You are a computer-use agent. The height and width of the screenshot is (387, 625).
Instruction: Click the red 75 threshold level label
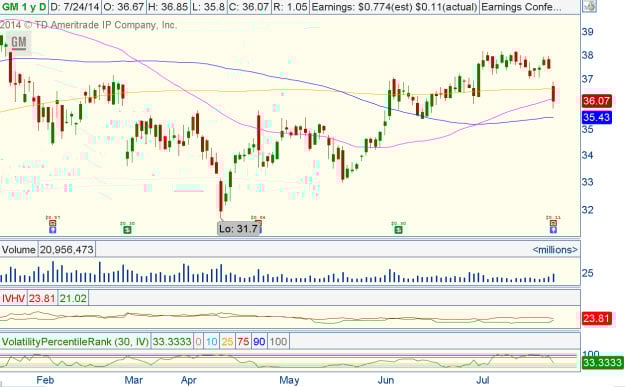[243, 342]
